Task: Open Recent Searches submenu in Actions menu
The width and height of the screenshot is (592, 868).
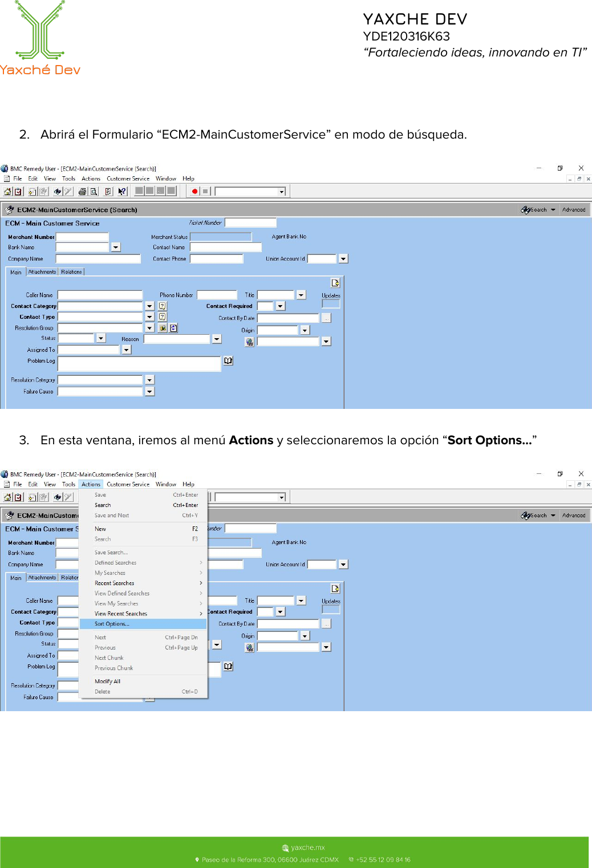Action: pyautogui.click(x=143, y=583)
